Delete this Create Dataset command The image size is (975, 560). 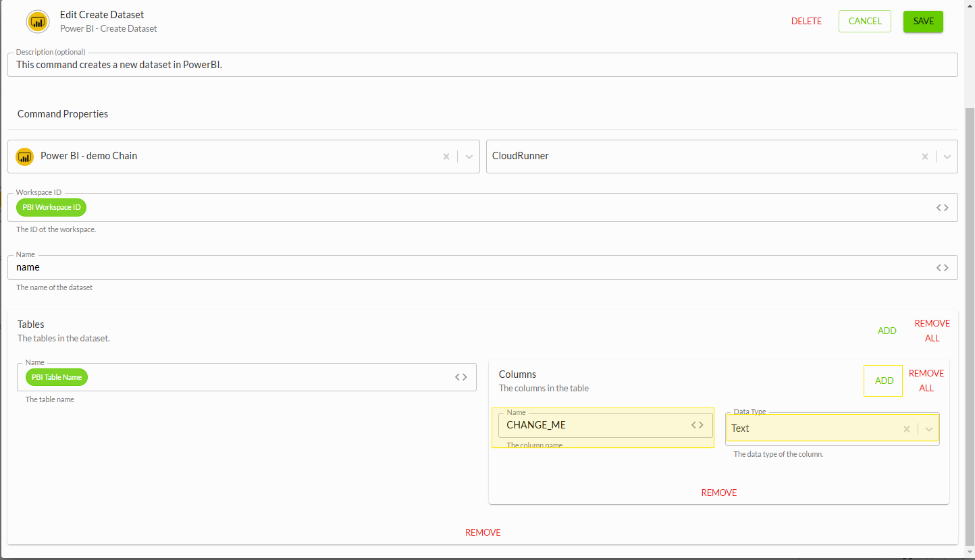click(806, 21)
